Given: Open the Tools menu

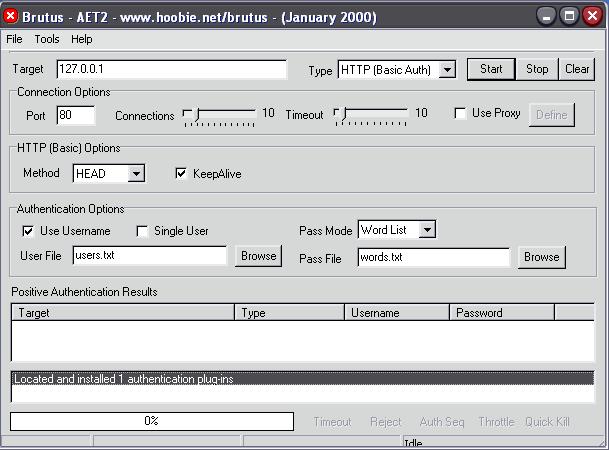Looking at the screenshot, I should tap(47, 39).
